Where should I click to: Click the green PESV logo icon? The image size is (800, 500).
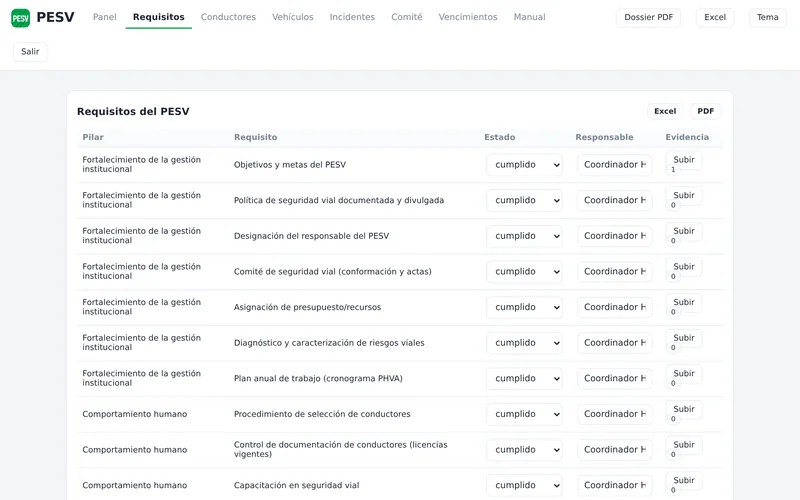(20, 18)
